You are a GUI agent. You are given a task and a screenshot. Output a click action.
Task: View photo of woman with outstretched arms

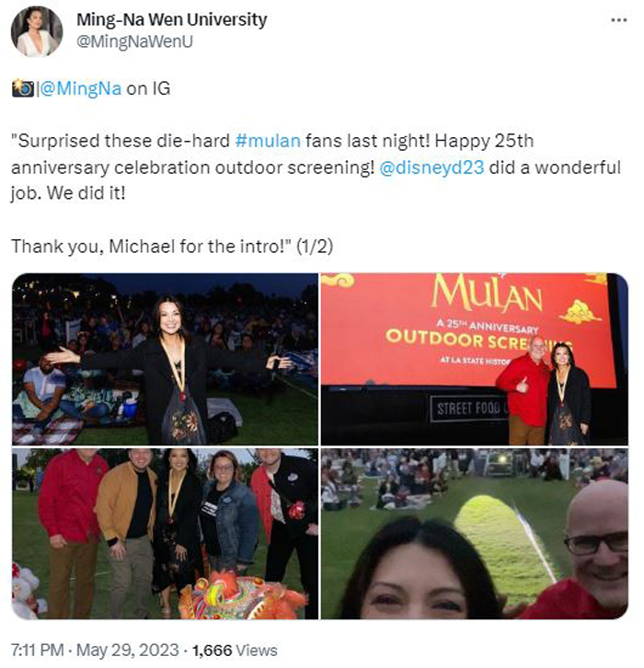(166, 359)
